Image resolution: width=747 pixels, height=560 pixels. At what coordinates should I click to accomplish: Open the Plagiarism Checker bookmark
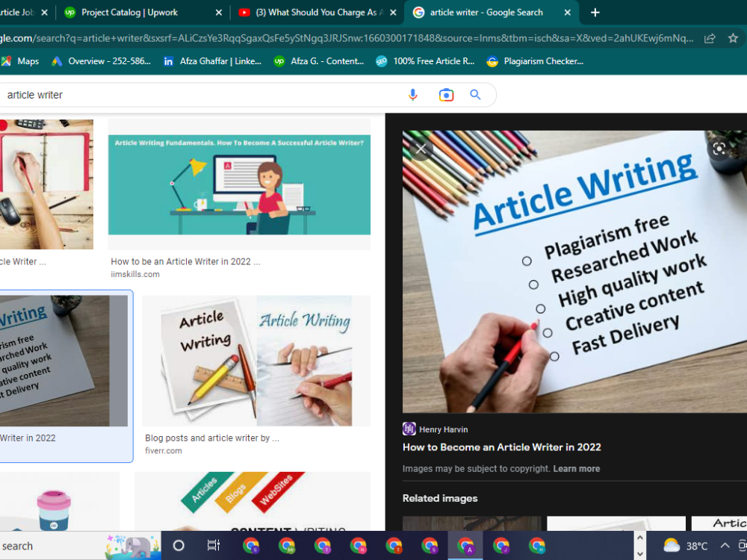tap(535, 61)
